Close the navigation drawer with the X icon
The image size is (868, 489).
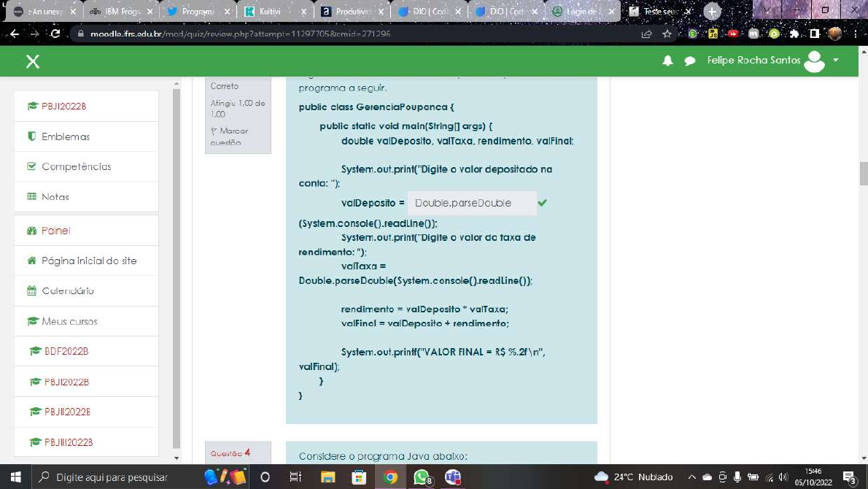point(32,61)
